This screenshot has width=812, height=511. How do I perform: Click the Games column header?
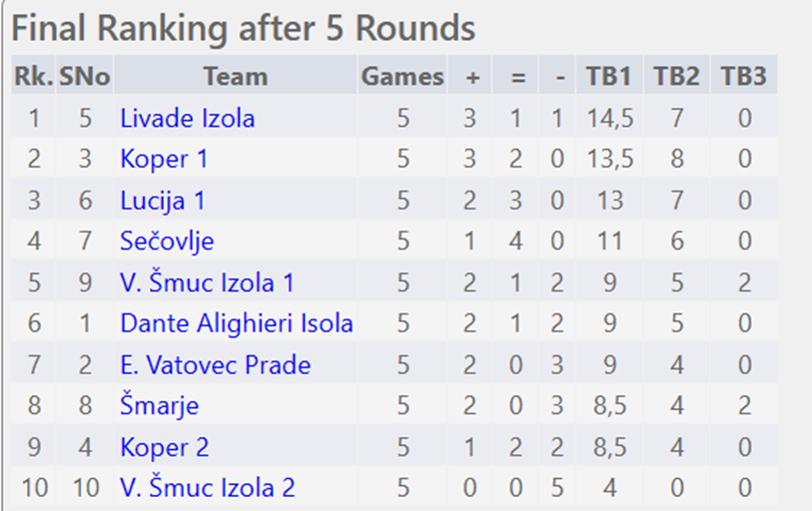[402, 76]
